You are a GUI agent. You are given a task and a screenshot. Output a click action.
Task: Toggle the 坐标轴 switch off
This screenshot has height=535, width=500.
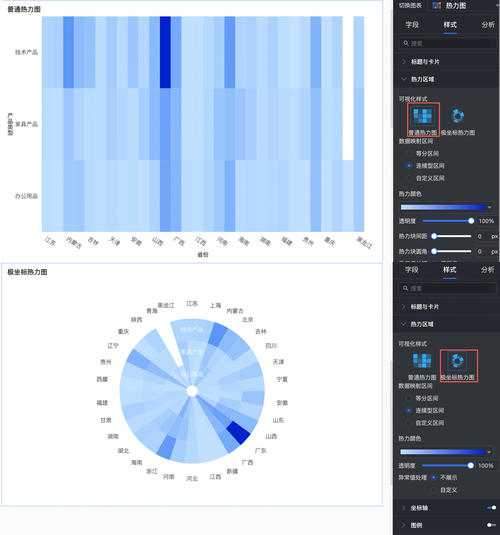point(491,508)
